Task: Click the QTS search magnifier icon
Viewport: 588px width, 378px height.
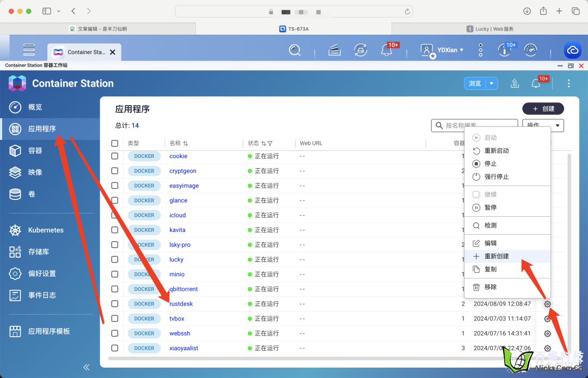Action: pyautogui.click(x=295, y=50)
